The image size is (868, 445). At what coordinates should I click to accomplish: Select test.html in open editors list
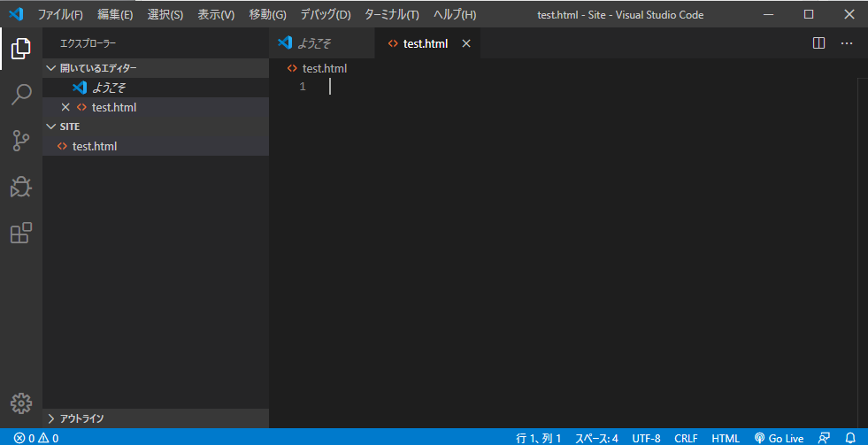tap(156, 107)
